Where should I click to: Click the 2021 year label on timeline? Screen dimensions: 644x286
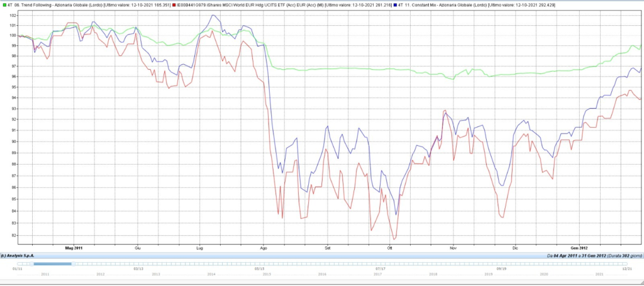point(599,273)
